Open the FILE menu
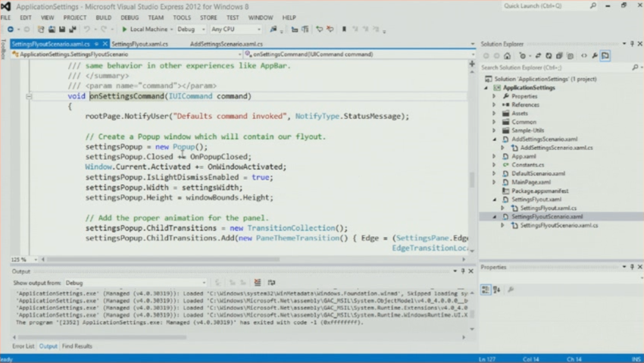The image size is (644, 363). [x=6, y=17]
